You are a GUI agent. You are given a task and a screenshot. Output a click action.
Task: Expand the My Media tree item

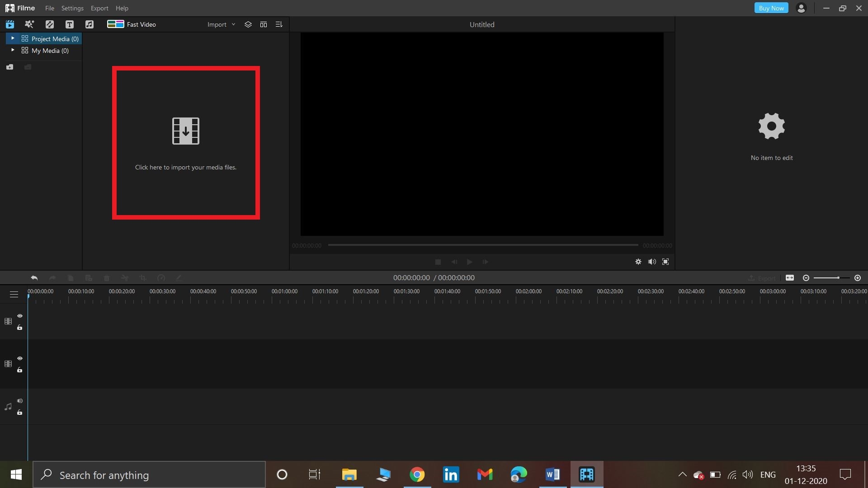coord(12,50)
